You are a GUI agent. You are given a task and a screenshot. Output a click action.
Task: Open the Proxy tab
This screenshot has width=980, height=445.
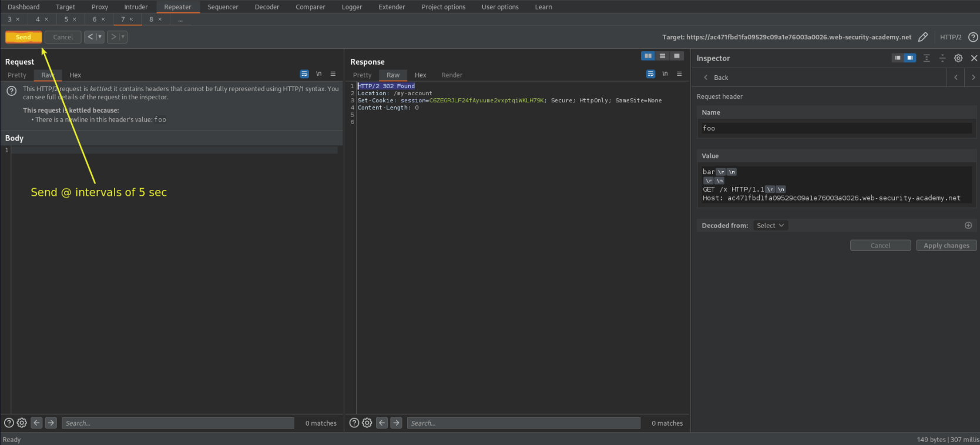tap(100, 7)
